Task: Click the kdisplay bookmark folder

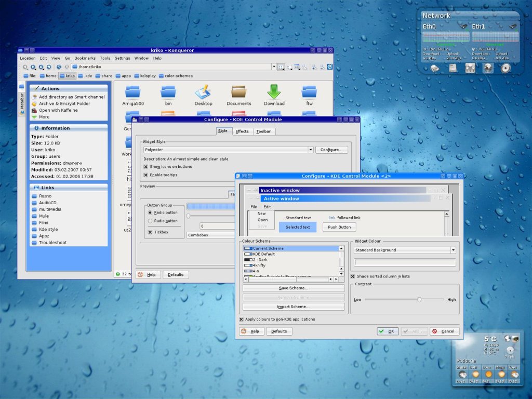Action: (145, 76)
